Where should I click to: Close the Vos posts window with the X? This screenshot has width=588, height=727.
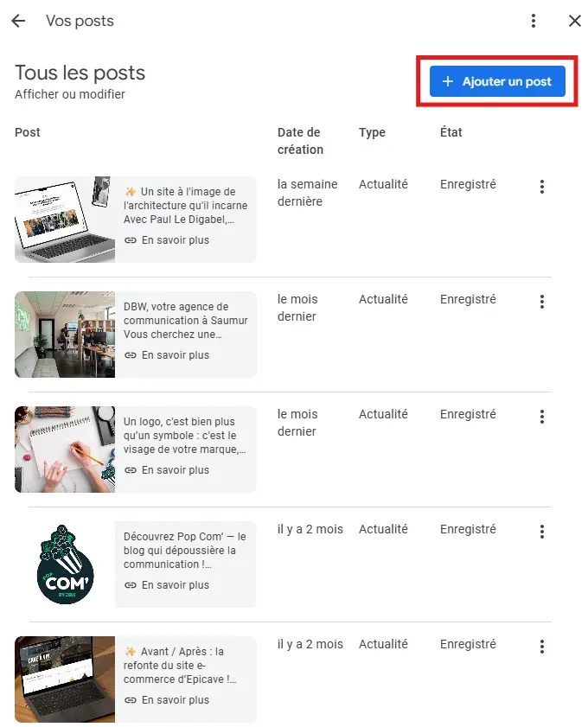point(574,21)
